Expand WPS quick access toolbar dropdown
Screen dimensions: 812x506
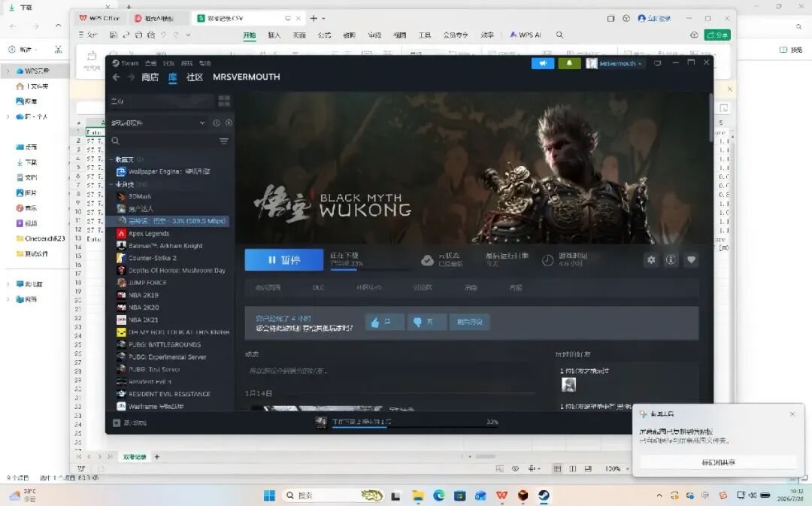coord(188,35)
